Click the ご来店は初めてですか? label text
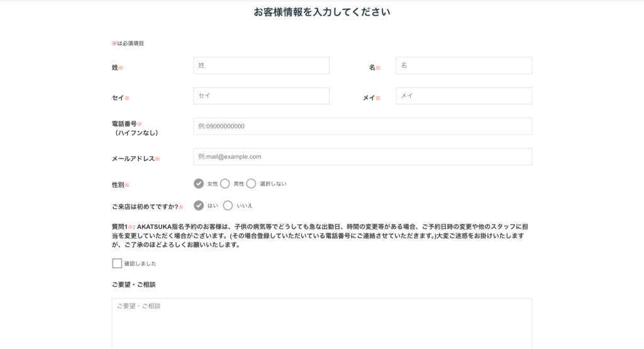The height and width of the screenshot is (349, 644). coord(145,206)
